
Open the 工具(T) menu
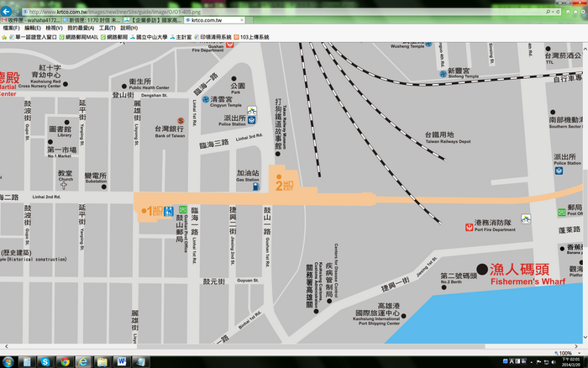tap(108, 28)
